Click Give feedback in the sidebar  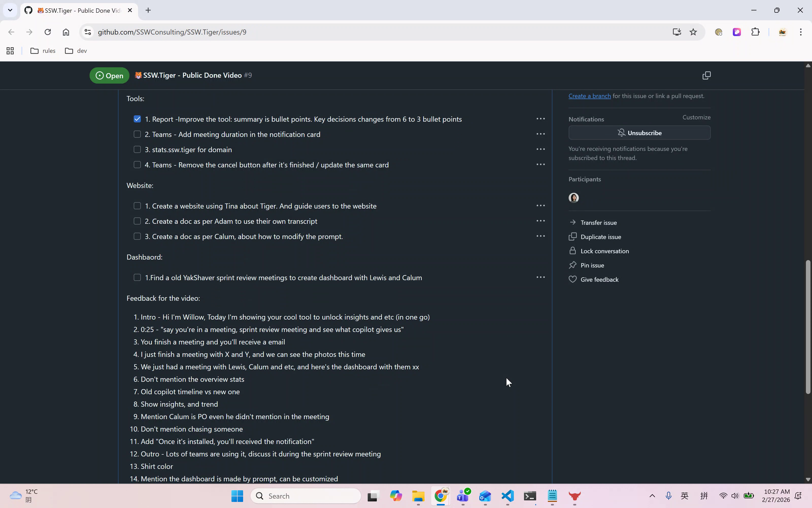[594, 280]
